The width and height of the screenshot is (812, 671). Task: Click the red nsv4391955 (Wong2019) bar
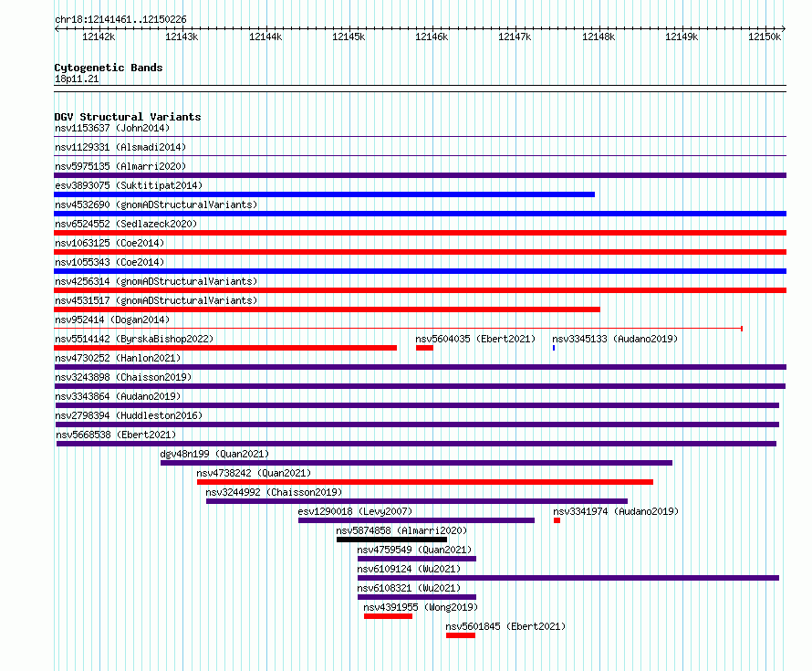[x=388, y=616]
